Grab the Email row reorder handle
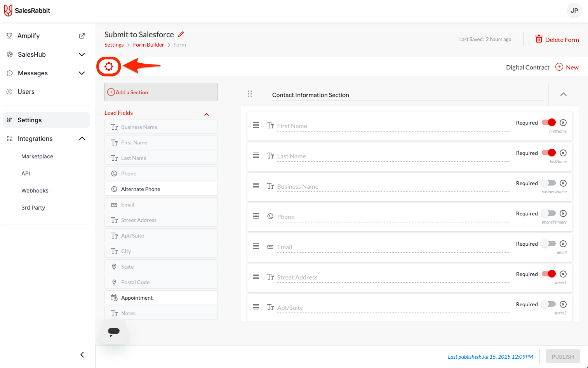 pos(256,246)
